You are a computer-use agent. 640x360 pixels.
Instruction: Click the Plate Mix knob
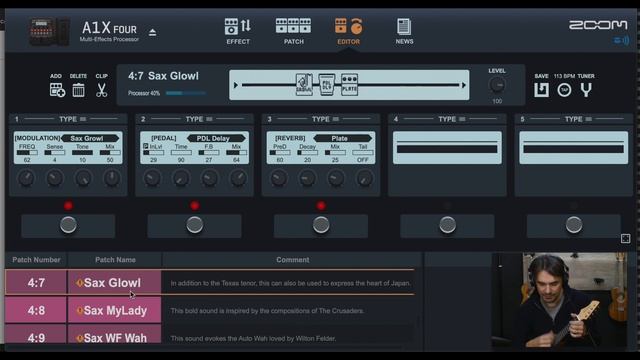(336, 178)
